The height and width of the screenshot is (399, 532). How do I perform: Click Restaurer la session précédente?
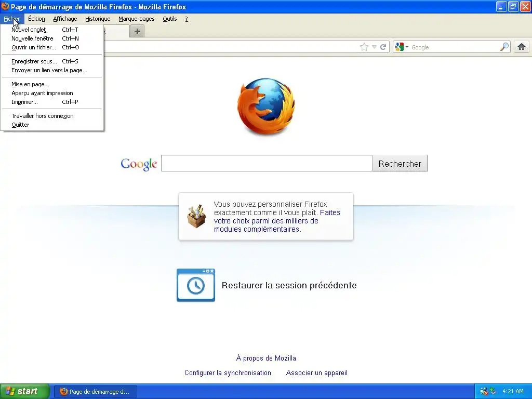(x=289, y=285)
